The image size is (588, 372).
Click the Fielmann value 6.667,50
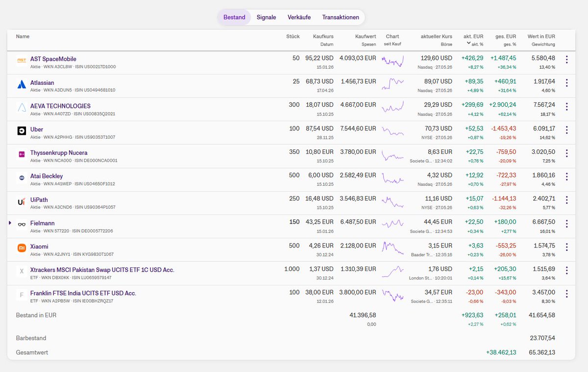tap(542, 222)
